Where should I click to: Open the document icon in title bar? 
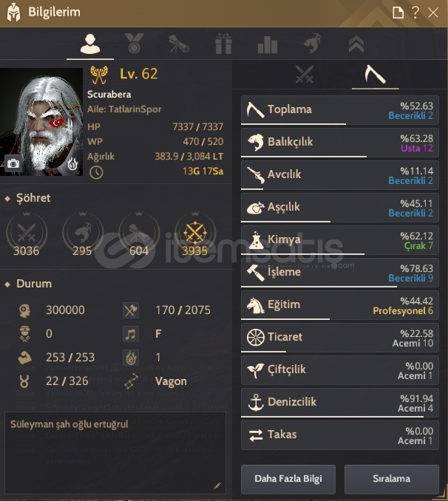point(398,13)
